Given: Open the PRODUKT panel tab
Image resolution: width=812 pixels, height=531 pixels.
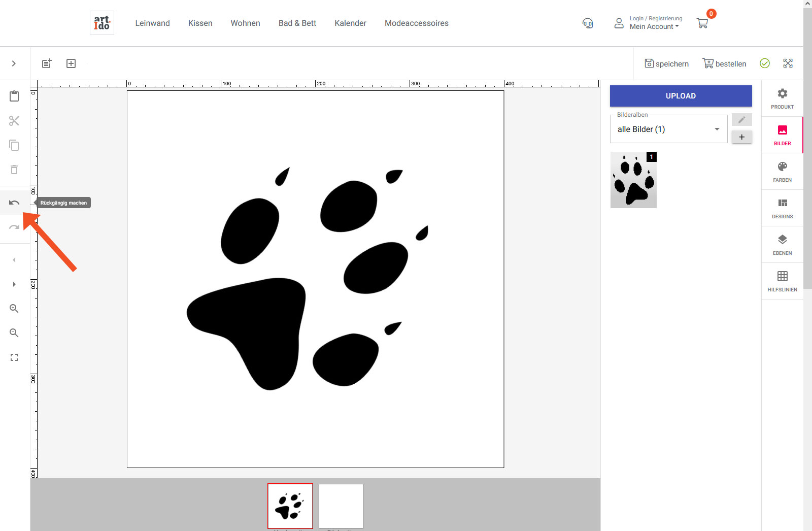Looking at the screenshot, I should [782, 98].
